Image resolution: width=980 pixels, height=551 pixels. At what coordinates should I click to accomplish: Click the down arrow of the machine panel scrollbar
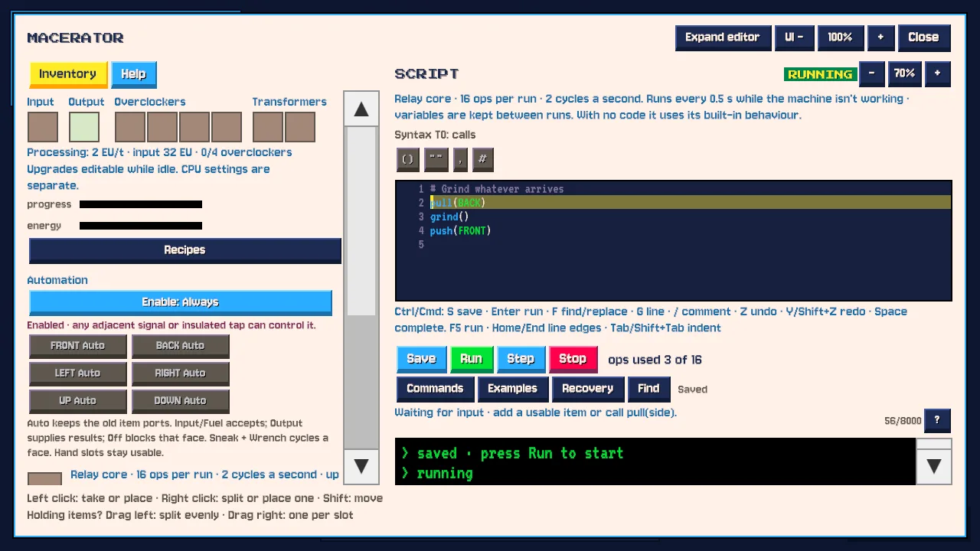tap(361, 466)
